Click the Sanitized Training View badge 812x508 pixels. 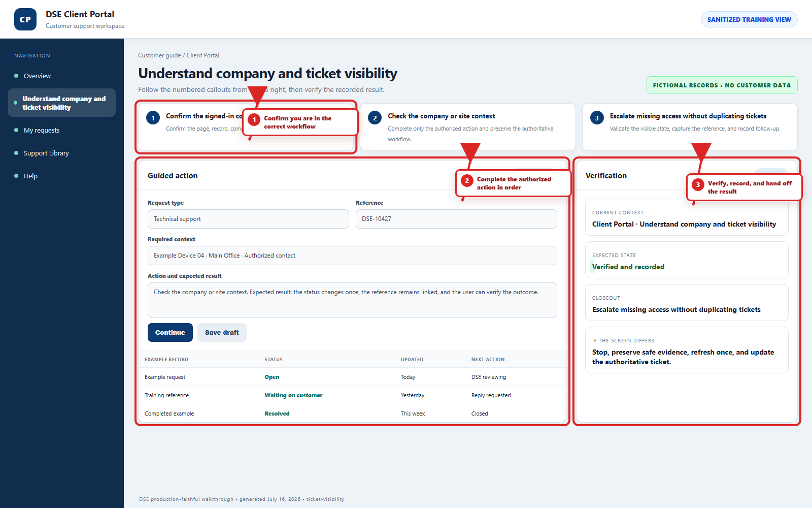pyautogui.click(x=749, y=19)
